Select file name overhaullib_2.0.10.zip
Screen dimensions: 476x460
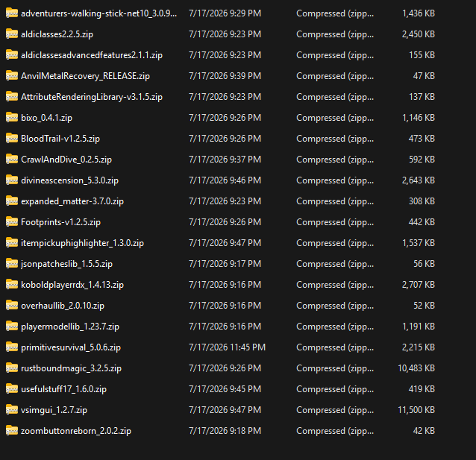tap(63, 306)
